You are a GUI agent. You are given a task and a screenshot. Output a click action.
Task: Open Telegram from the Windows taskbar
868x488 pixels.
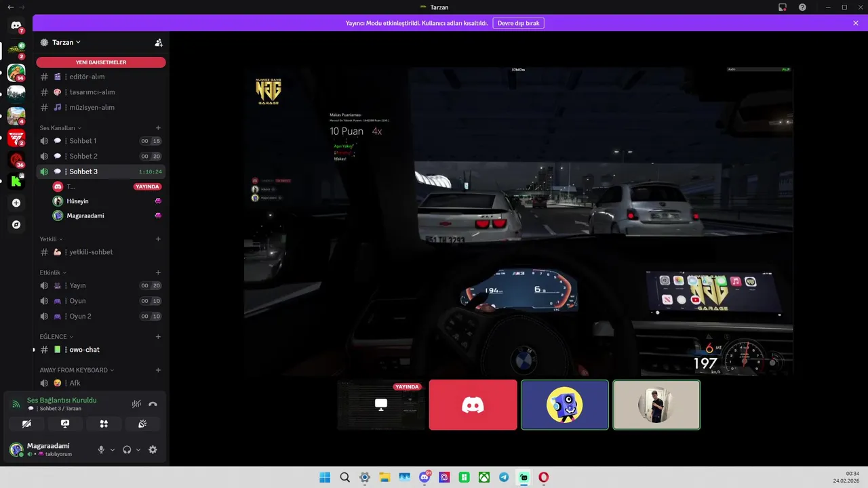[x=504, y=477]
